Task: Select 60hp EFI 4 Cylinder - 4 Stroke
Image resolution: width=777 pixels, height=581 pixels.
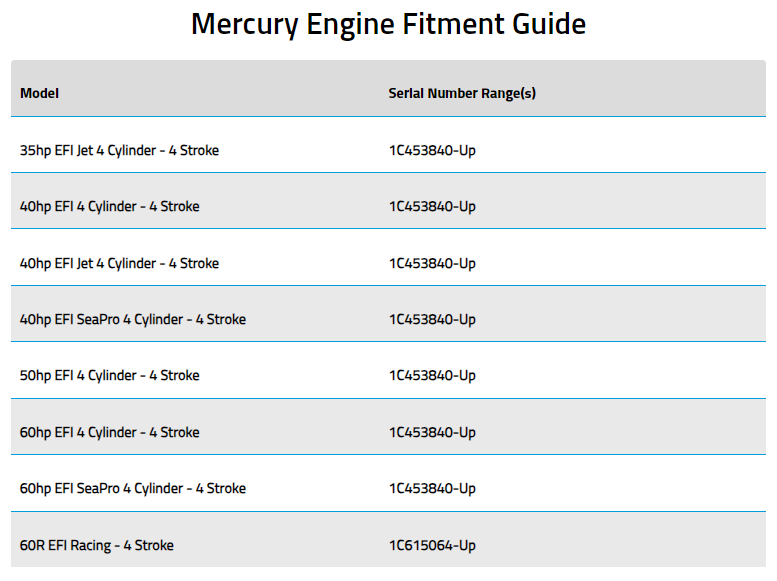Action: [x=110, y=433]
